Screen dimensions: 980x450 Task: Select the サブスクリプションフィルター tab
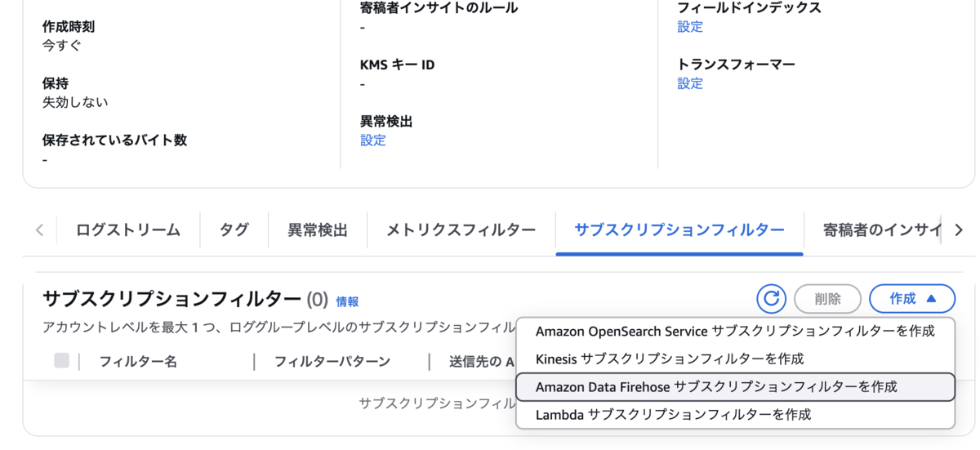(679, 230)
